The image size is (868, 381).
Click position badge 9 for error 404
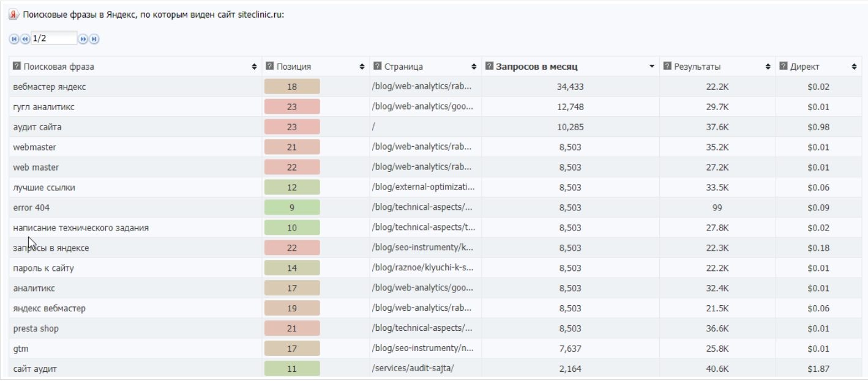coord(292,208)
